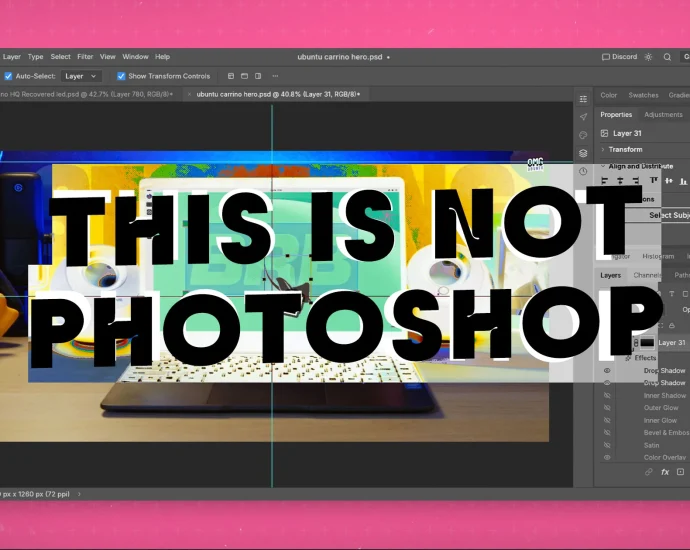
Task: Align vertical centers in Align and Distribute
Action: point(669,180)
